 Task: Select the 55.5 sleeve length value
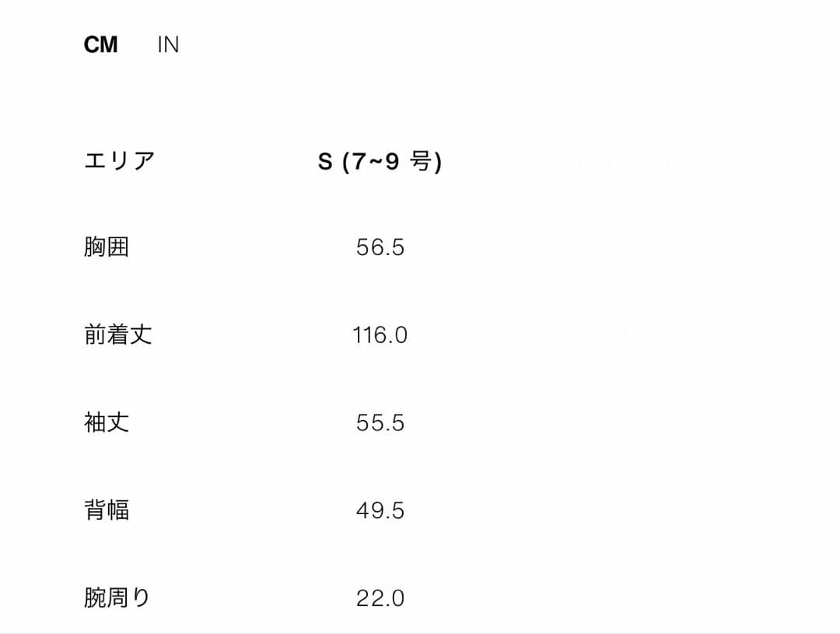379,422
